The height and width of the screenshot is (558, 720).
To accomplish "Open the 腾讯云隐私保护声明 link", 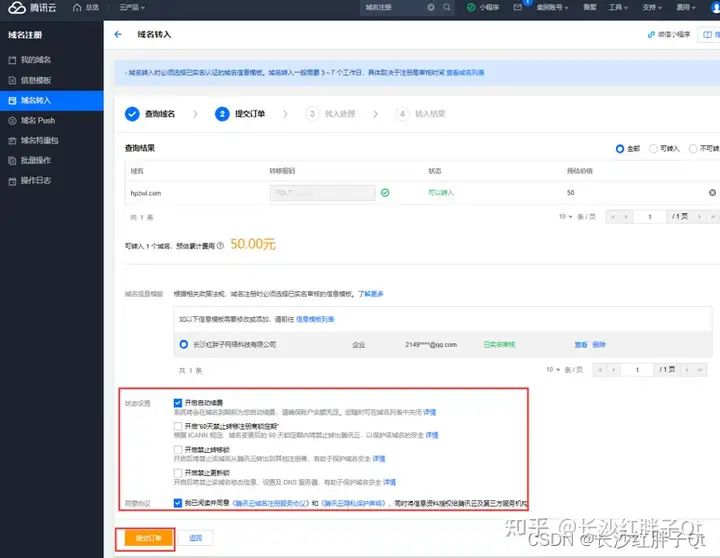I will [x=353, y=503].
